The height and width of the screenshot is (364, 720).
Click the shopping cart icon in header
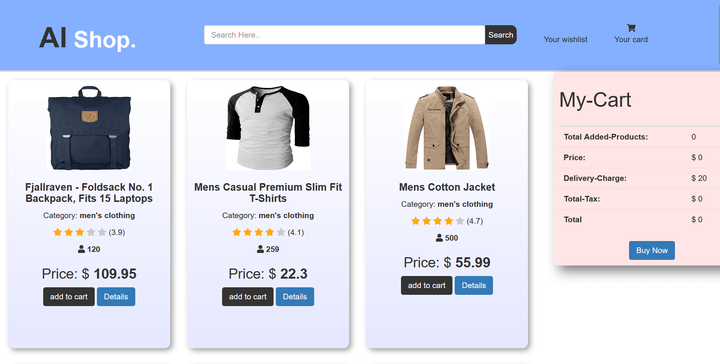(631, 28)
